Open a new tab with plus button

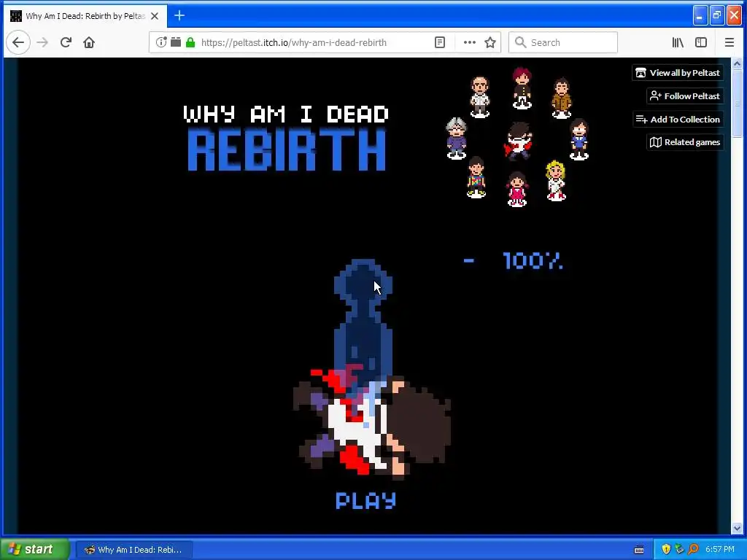pyautogui.click(x=179, y=16)
